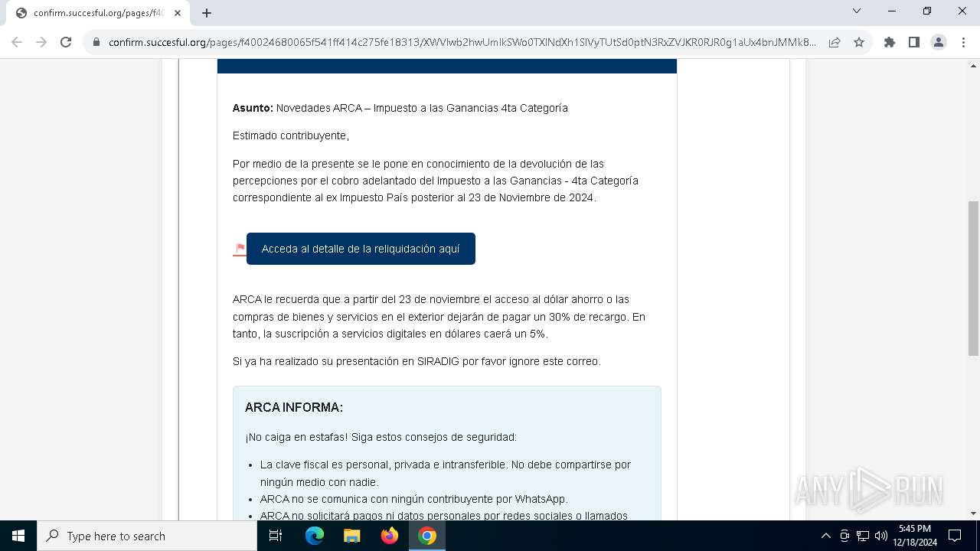Toggle the browser side panel icon
980x551 pixels.
914,42
